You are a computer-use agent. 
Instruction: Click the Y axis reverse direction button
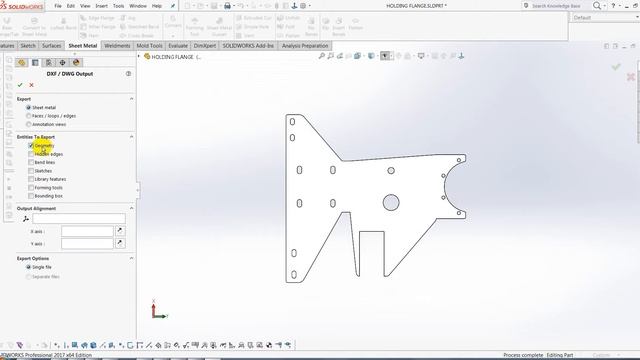[x=120, y=243]
